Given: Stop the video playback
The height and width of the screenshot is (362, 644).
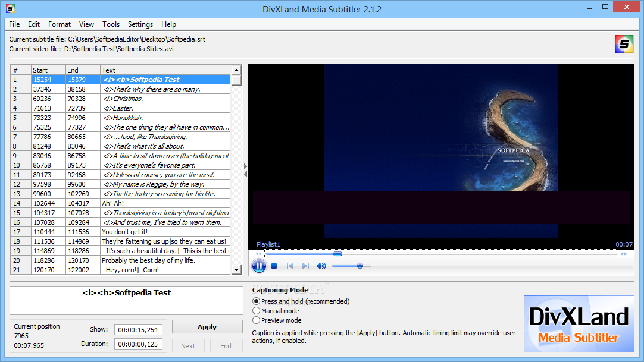Looking at the screenshot, I should (274, 266).
